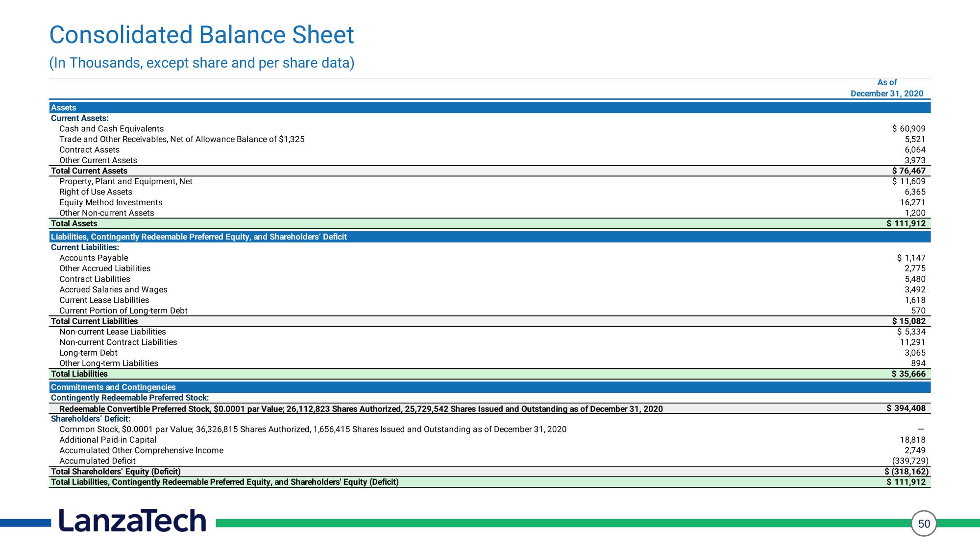Click the 'Current Liabilities:' label

85,247
